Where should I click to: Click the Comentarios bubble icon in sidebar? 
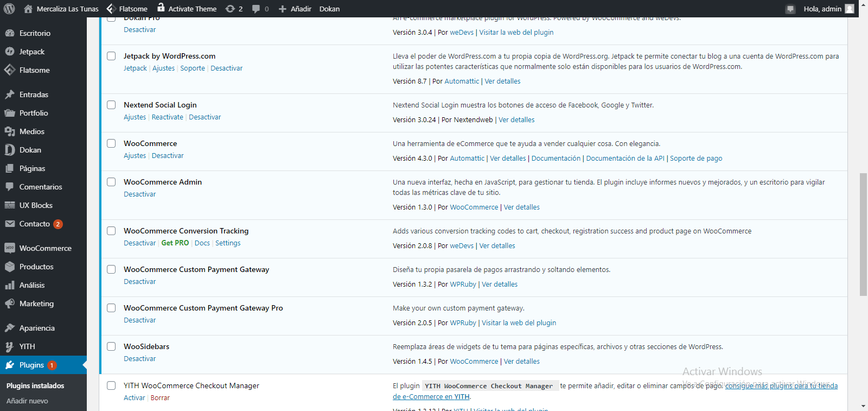pyautogui.click(x=10, y=187)
